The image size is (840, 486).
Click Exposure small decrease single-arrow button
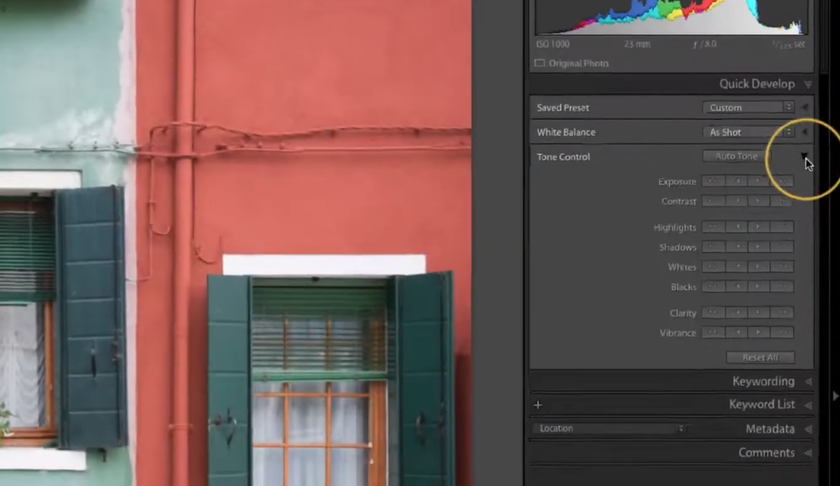[x=737, y=181]
